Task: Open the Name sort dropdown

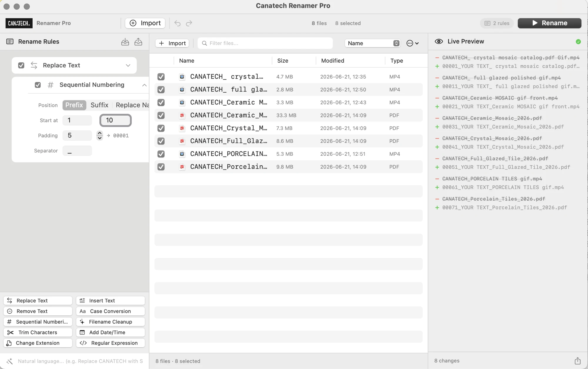Action: [x=372, y=43]
